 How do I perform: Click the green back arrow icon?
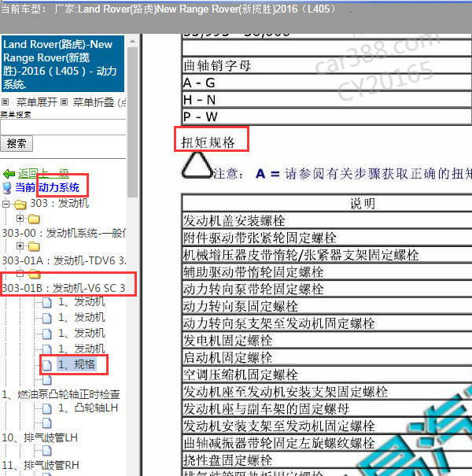9,174
